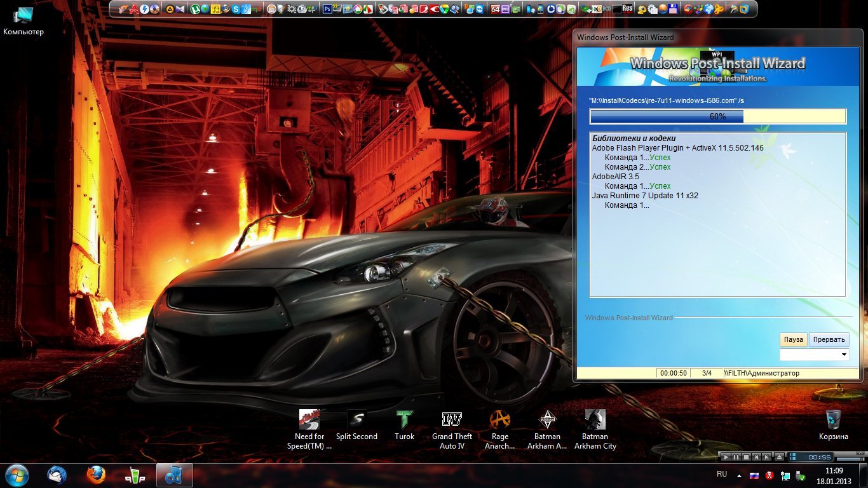Launch Firefox from the taskbar
This screenshot has height=488, width=868.
pos(96,475)
